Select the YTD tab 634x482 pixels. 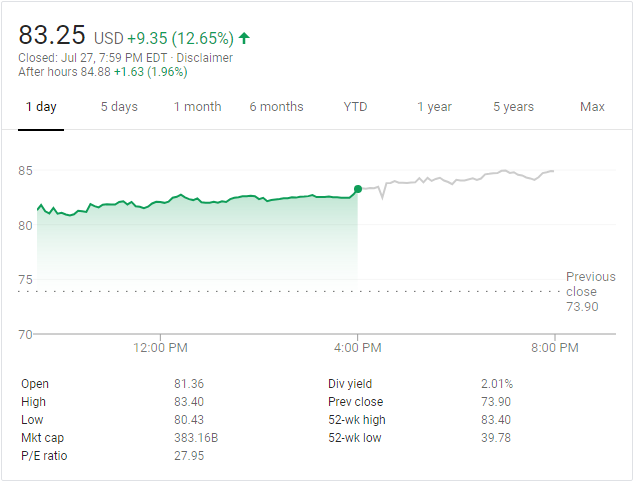[x=355, y=107]
